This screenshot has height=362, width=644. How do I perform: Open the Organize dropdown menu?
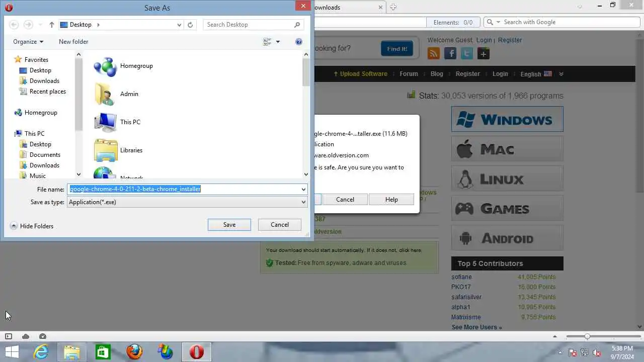click(x=28, y=42)
